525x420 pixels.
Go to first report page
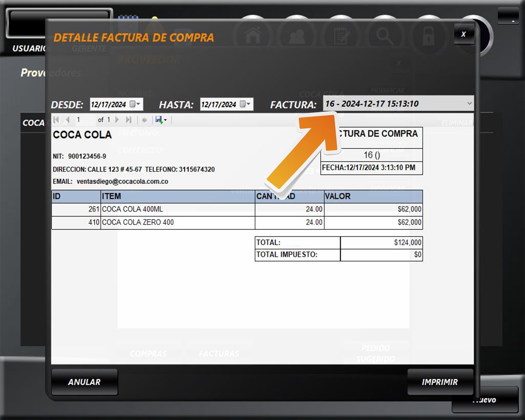click(56, 120)
